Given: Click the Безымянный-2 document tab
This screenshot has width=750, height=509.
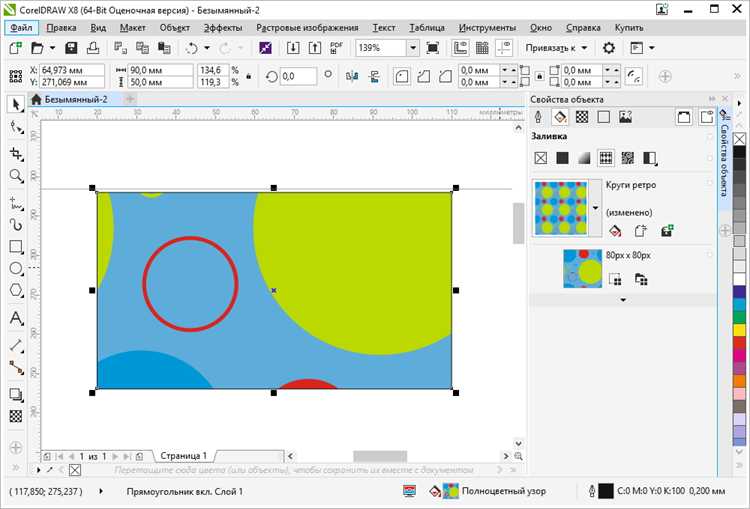Looking at the screenshot, I should tap(76, 100).
